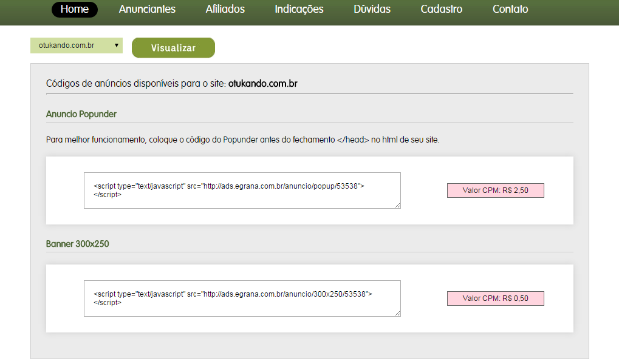The image size is (619, 364).
Task: Open the Contato menu item
Action: (x=510, y=9)
